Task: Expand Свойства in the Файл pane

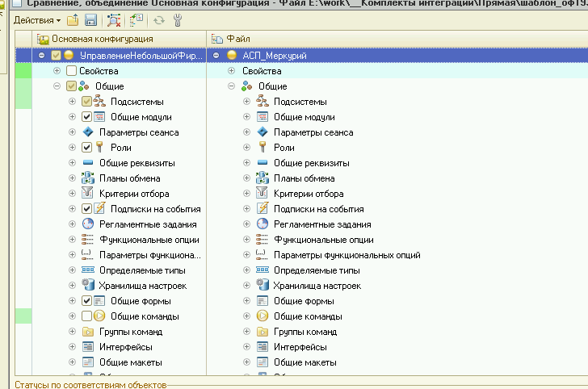Action: click(232, 71)
